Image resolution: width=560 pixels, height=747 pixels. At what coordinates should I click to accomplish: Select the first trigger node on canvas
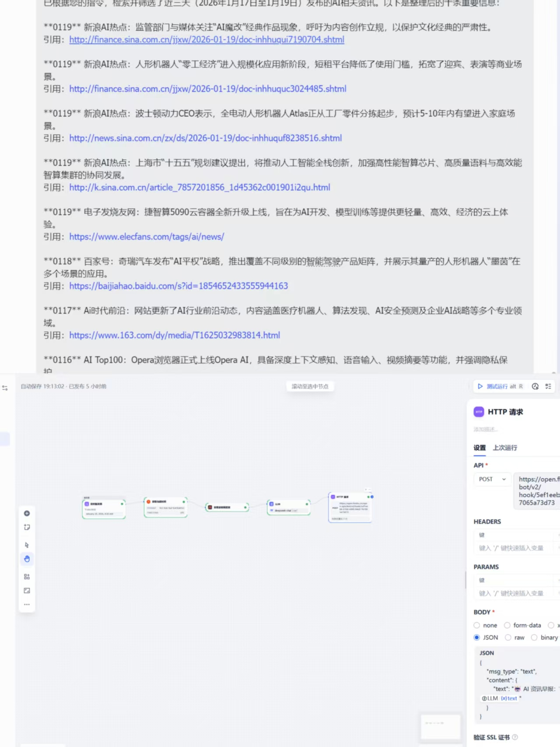[104, 508]
